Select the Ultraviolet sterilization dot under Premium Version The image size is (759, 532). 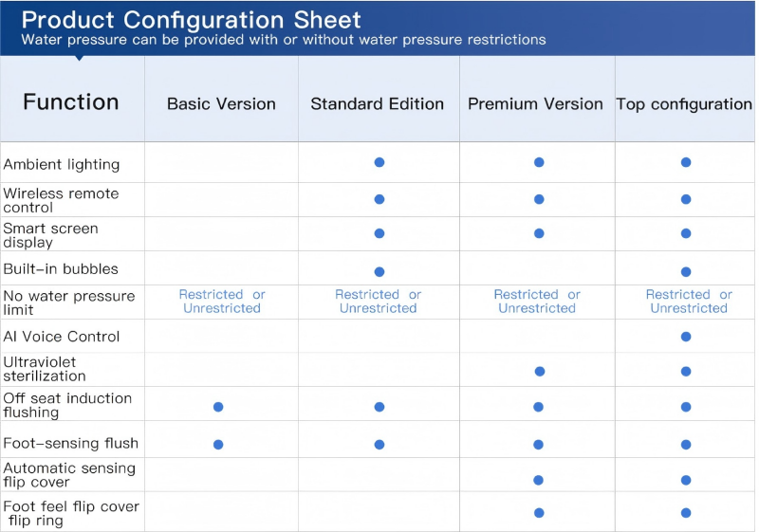[539, 371]
